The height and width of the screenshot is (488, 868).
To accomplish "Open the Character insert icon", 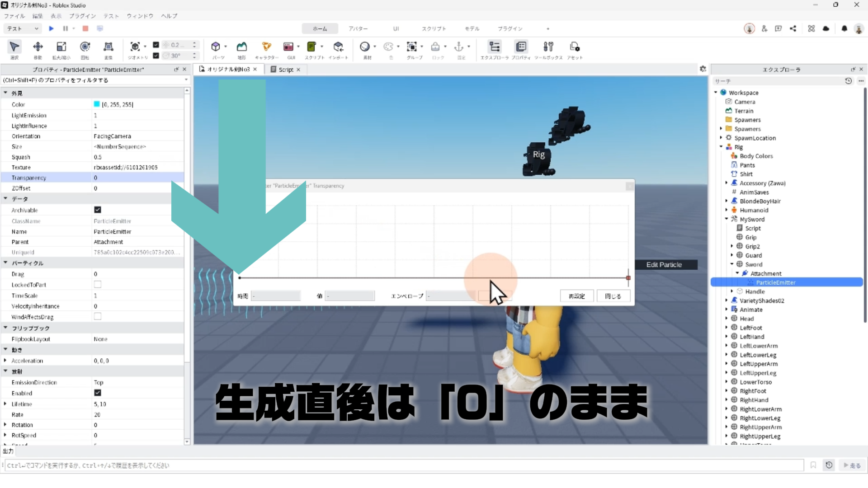I will click(x=267, y=47).
